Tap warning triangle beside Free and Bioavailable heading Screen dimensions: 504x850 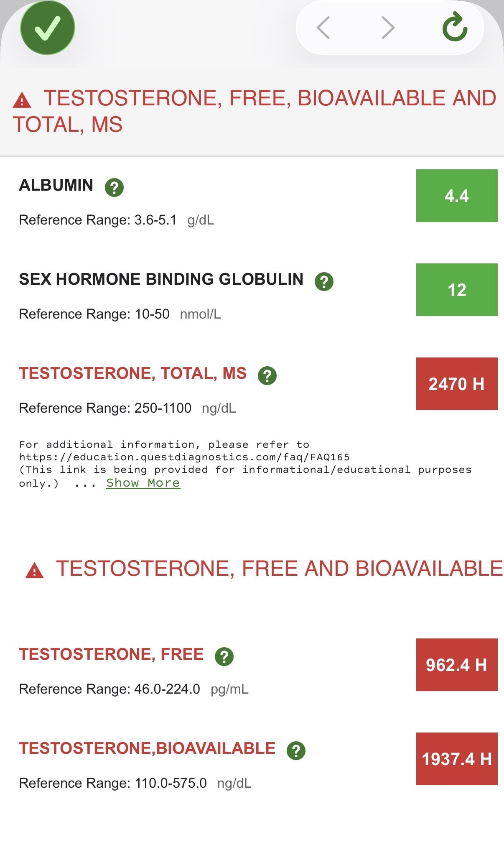click(34, 571)
